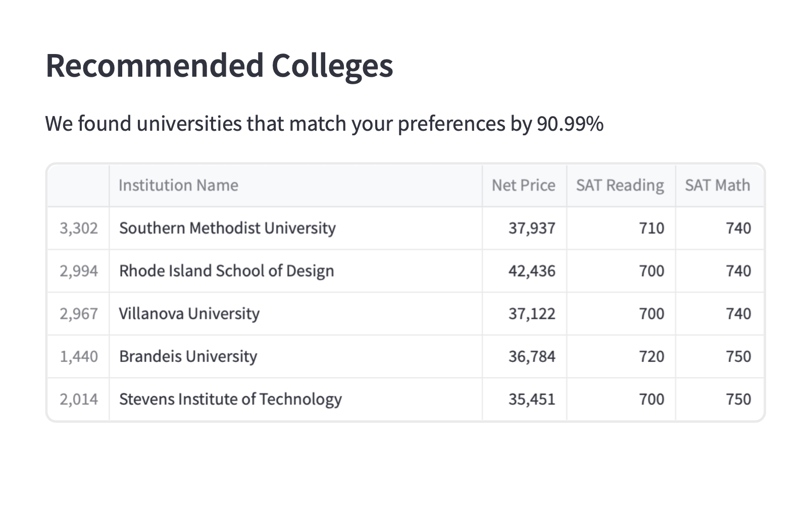Click the blank index column header cell

(x=78, y=185)
